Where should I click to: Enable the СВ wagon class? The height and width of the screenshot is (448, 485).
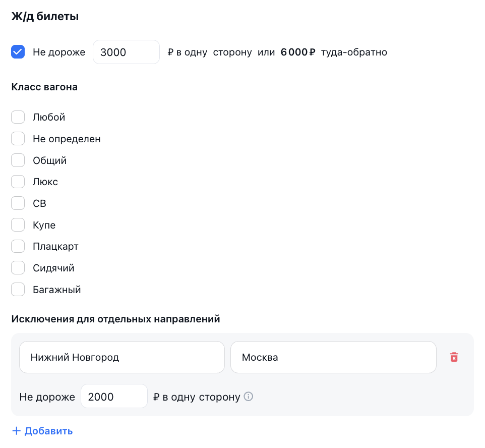[x=18, y=203]
